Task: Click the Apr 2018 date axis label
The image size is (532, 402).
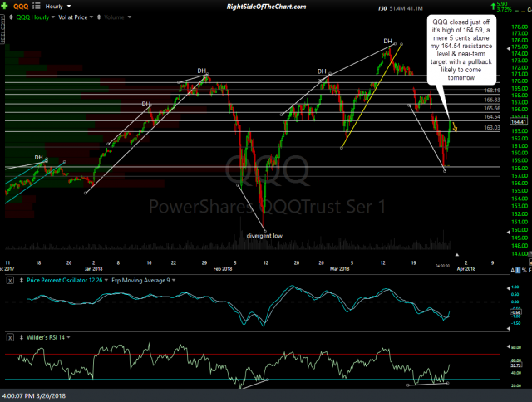Action: point(466,269)
